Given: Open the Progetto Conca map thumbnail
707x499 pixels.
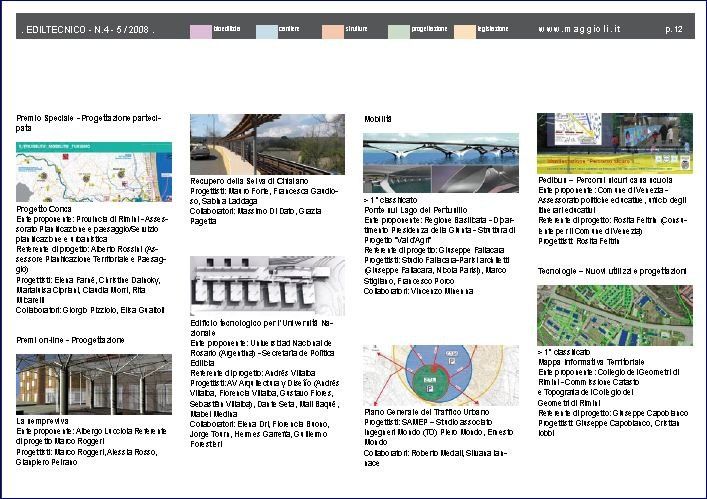Looking at the screenshot, I should pyautogui.click(x=94, y=172).
